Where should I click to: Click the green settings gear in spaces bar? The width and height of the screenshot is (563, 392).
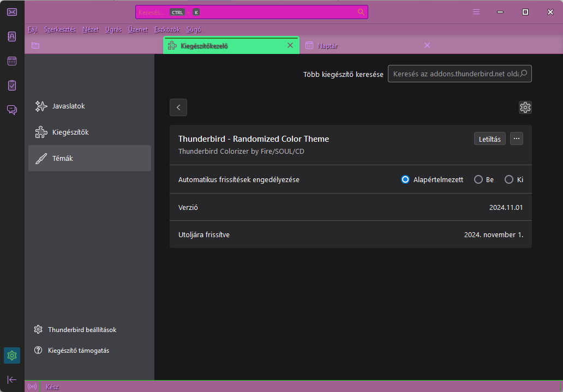tap(12, 355)
